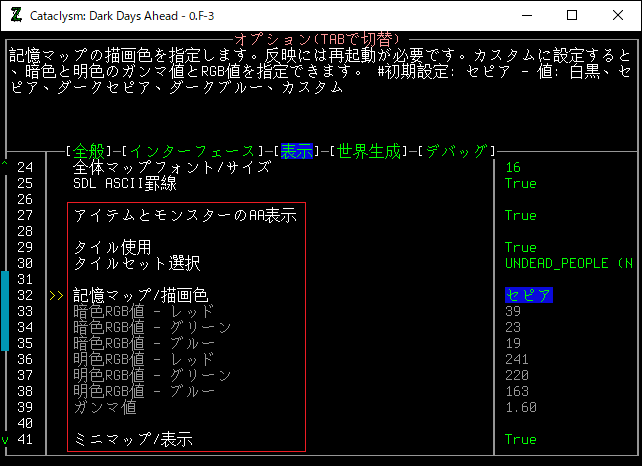Open the 世界生成 tab
Image resolution: width=642 pixels, height=466 pixels.
[x=369, y=151]
